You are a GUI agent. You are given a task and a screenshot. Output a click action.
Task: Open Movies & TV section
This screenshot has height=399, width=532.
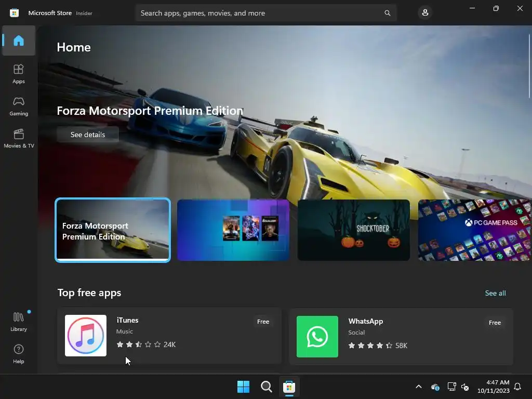19,138
